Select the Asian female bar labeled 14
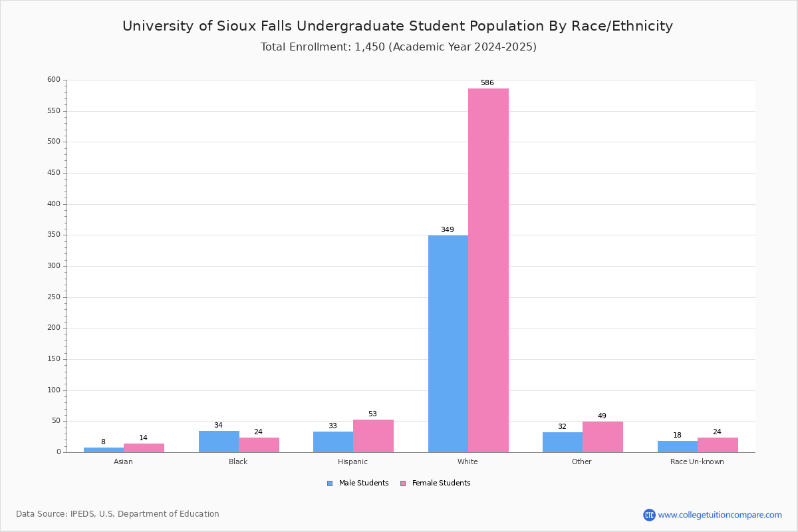 pyautogui.click(x=144, y=448)
